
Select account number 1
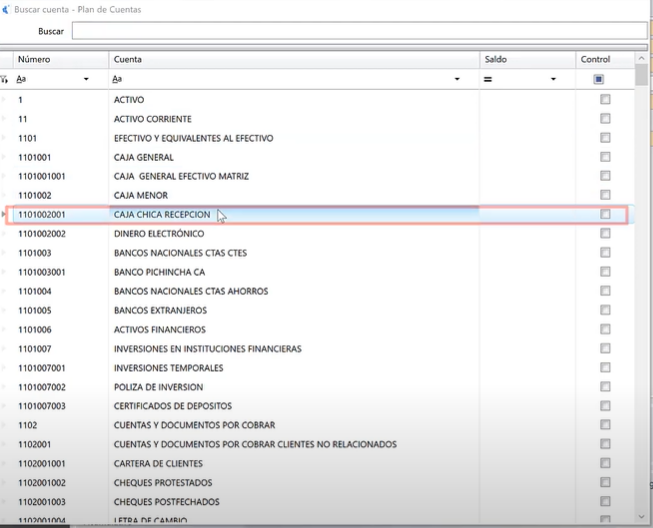[20, 100]
